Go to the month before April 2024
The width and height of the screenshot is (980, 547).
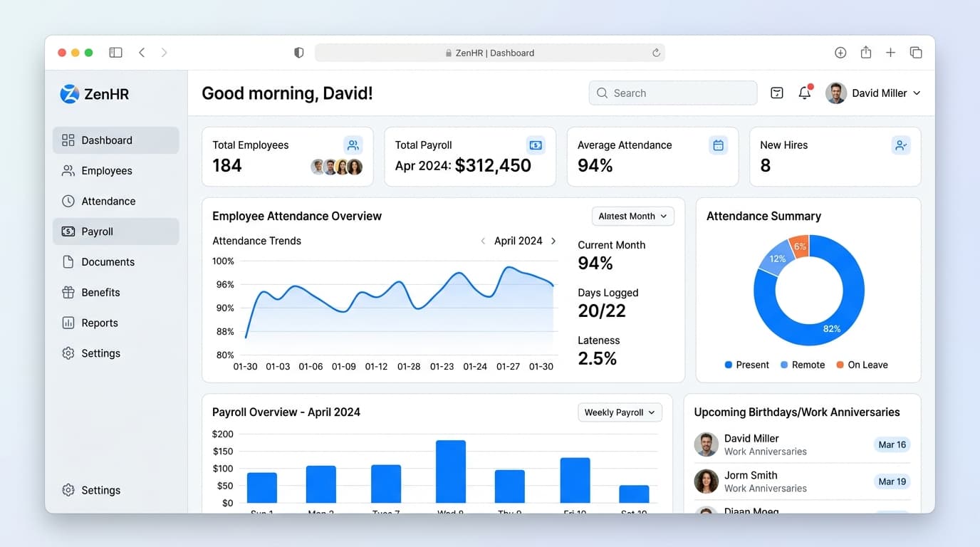[x=483, y=241]
